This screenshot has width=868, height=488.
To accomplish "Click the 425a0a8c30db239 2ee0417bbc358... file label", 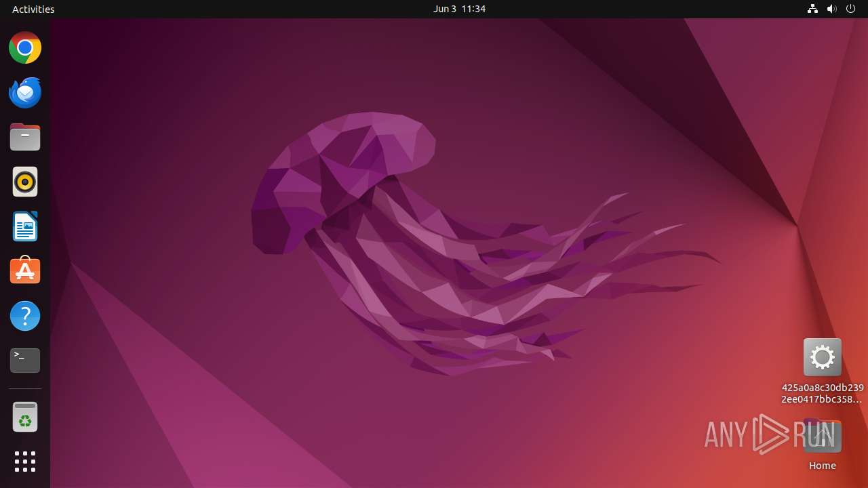I will point(823,394).
